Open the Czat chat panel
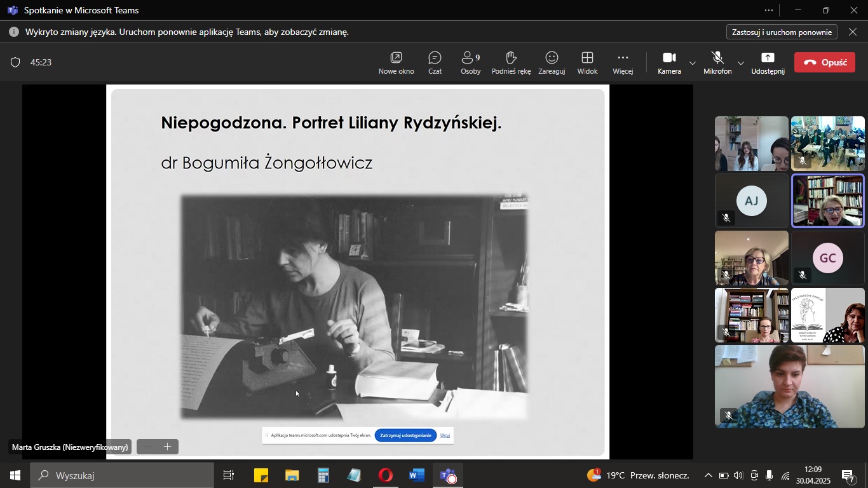Screen dimensions: 868x488 point(435,62)
